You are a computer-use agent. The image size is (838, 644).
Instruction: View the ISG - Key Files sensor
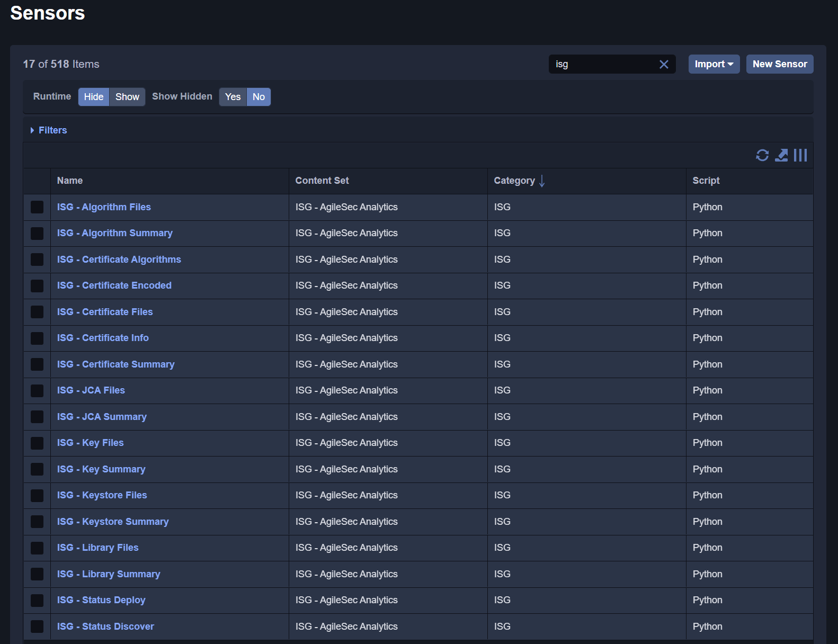click(x=91, y=443)
